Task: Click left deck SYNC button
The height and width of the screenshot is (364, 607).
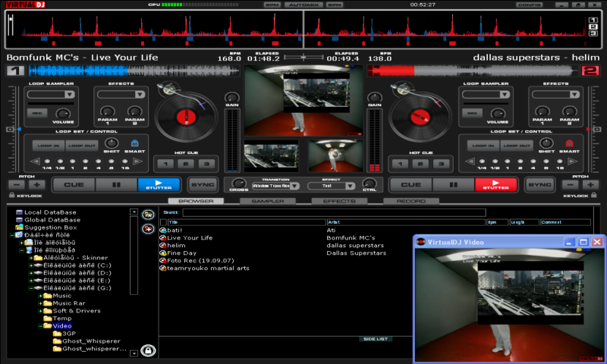Action: pos(203,184)
